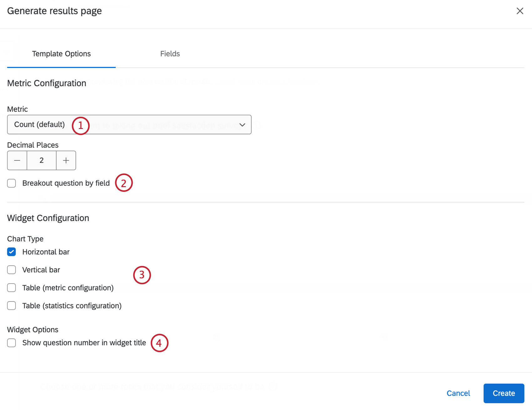Click the Decimal Places value field
This screenshot has width=532, height=410.
pos(41,160)
